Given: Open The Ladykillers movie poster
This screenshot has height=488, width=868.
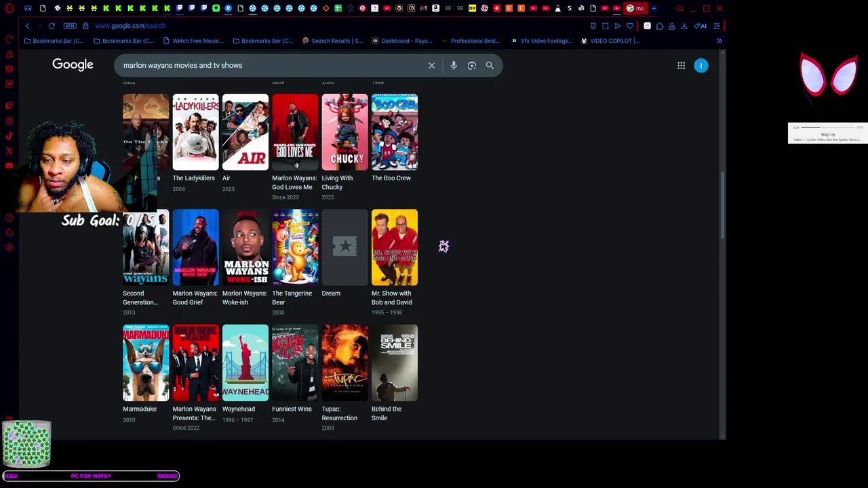Looking at the screenshot, I should (195, 132).
